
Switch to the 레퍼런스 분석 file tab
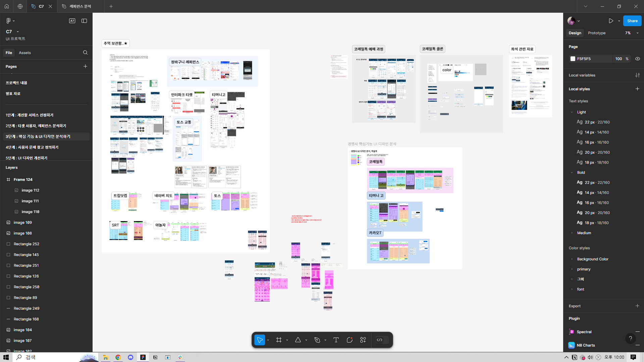[x=80, y=6]
